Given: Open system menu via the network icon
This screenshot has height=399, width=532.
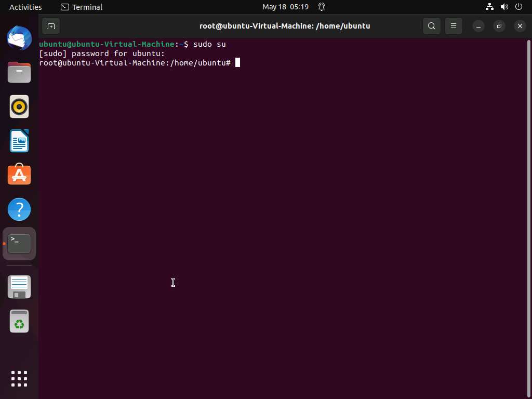Looking at the screenshot, I should [489, 7].
